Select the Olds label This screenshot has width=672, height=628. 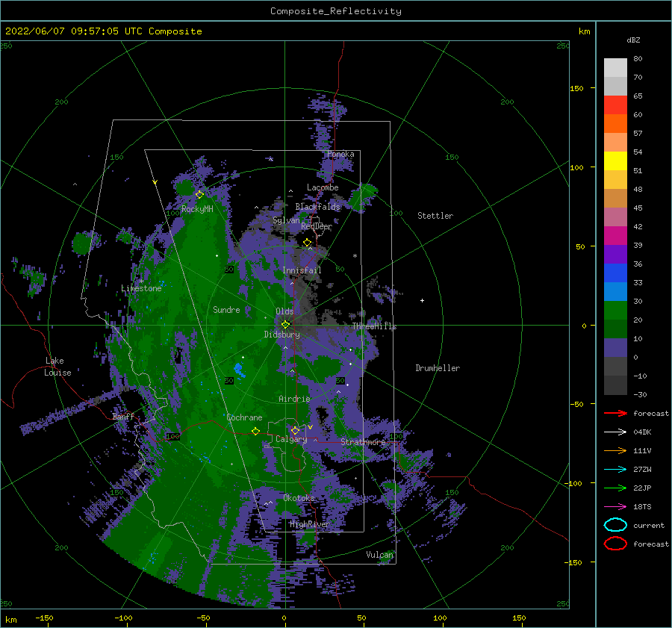(284, 311)
